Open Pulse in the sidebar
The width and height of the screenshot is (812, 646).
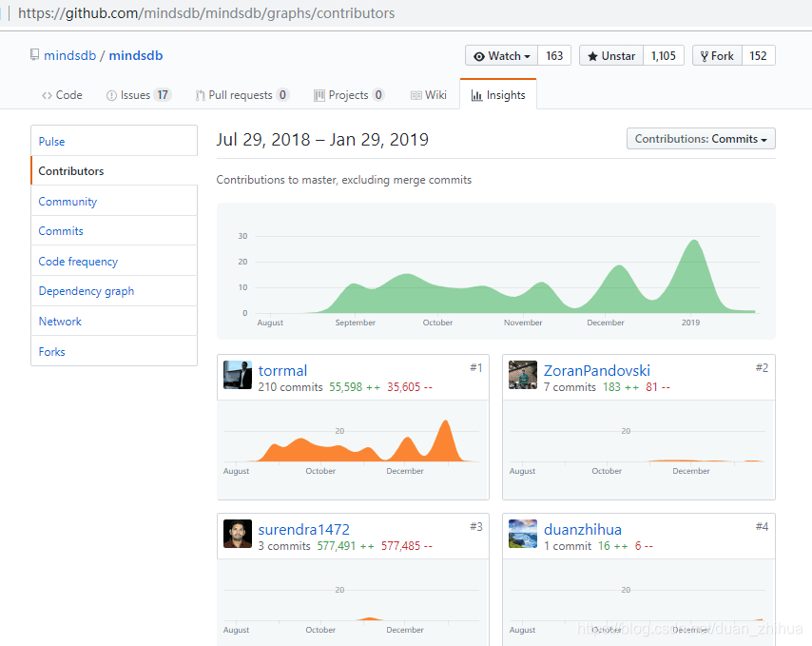pos(114,141)
